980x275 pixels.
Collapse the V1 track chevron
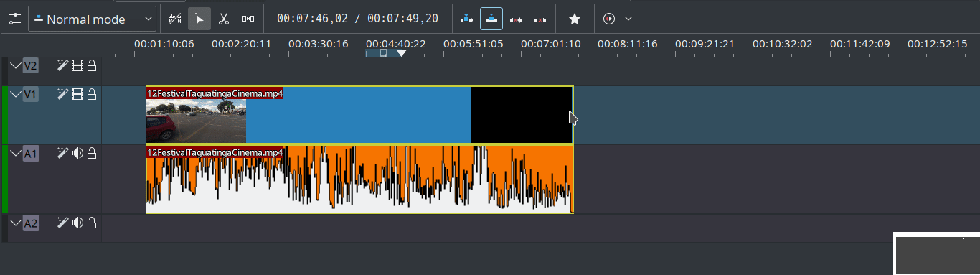[x=16, y=94]
